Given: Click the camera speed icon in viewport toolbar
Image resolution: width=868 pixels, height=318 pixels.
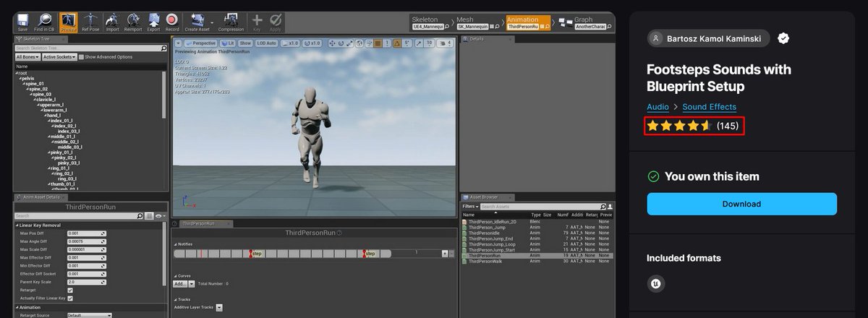Looking at the screenshot, I should pyautogui.click(x=442, y=43).
